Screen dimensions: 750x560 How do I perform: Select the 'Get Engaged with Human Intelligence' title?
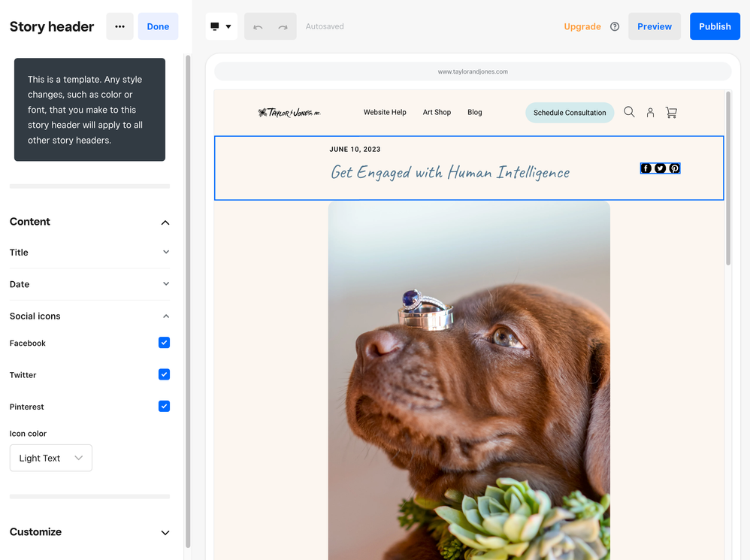pyautogui.click(x=450, y=172)
